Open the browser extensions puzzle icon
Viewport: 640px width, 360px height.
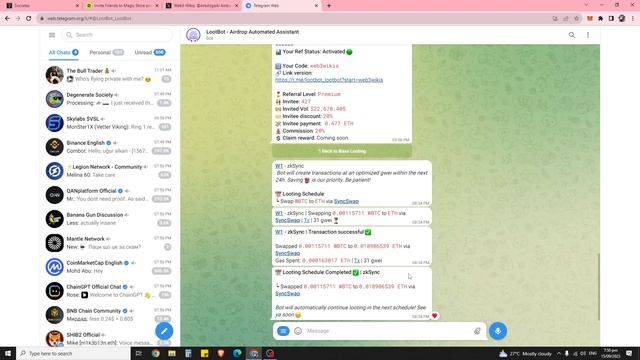[600, 18]
